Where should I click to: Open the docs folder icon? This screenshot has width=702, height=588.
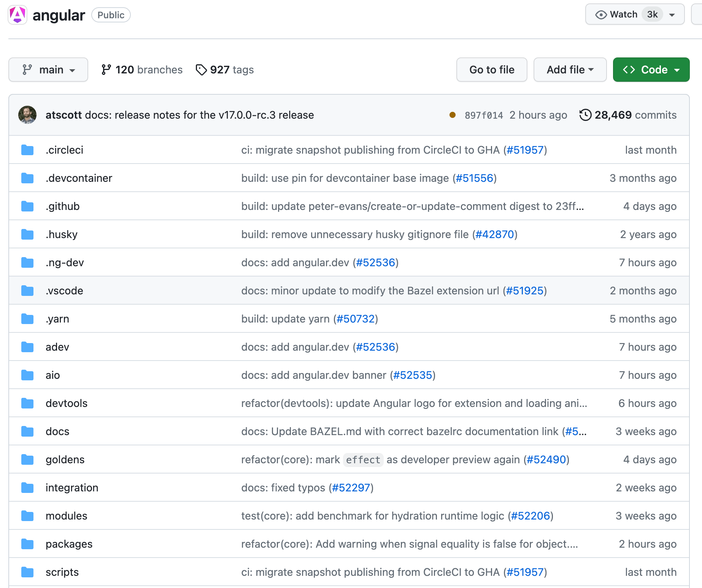(x=27, y=431)
